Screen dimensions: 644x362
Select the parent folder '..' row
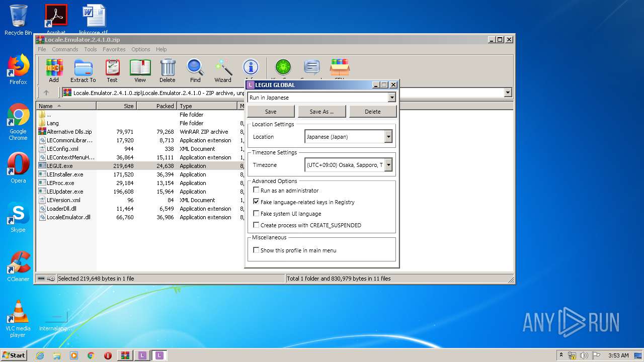[x=140, y=115]
